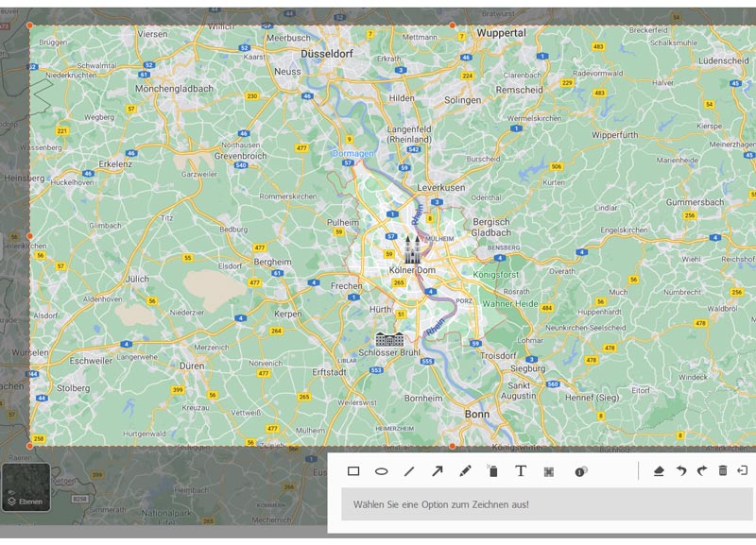Select the arrow annotation tool
Screen dimensions: 756x545
438,470
